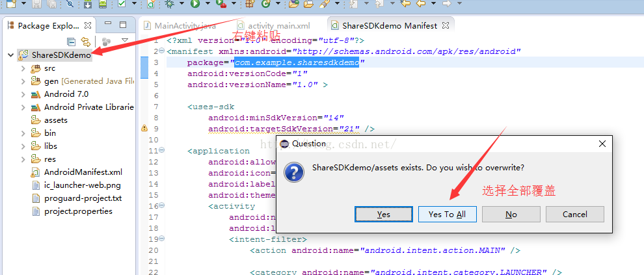The height and width of the screenshot is (275, 644).
Task: Open the External Tools dropdown arrow
Action: [234, 3]
